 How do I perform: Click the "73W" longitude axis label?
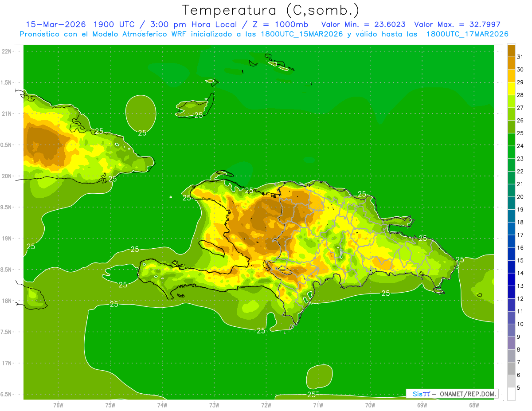[x=214, y=405]
